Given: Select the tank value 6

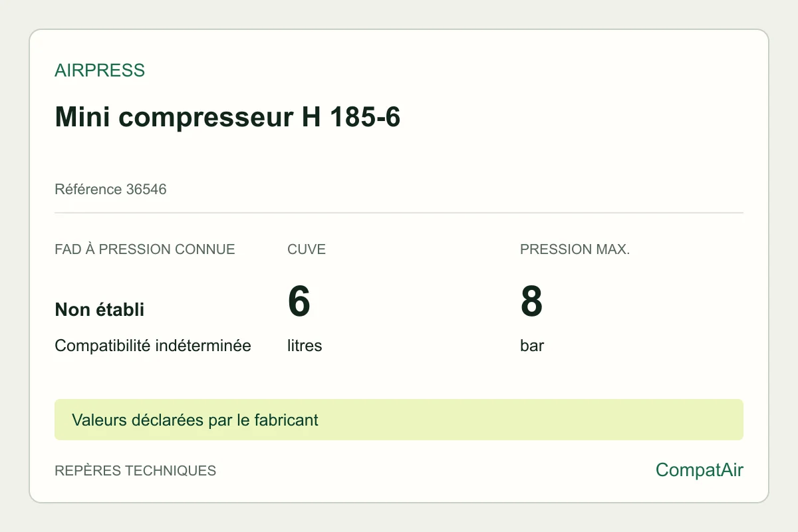Looking at the screenshot, I should click(299, 301).
